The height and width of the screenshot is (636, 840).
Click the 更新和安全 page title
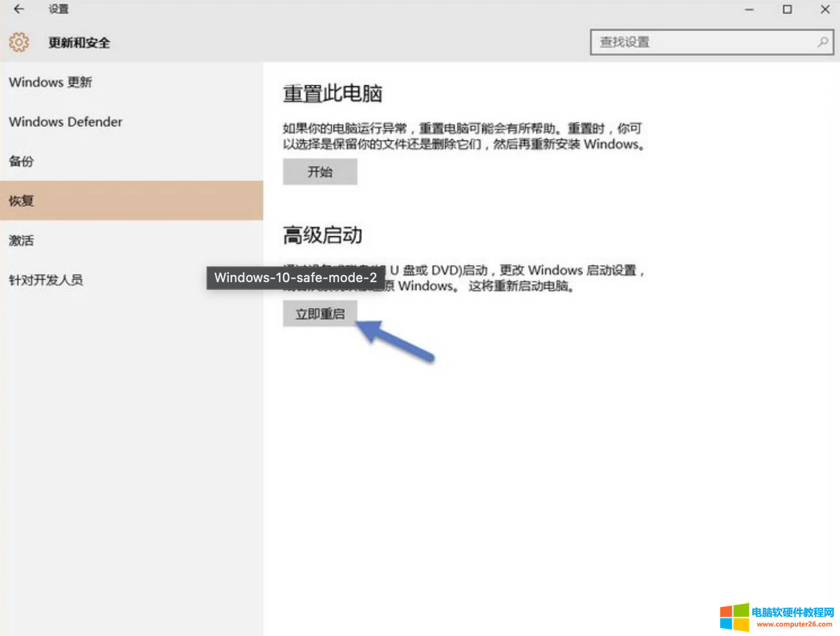click(x=79, y=43)
